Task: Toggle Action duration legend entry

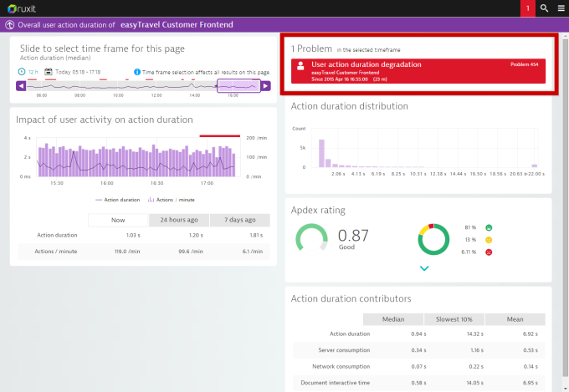Action: [118, 200]
